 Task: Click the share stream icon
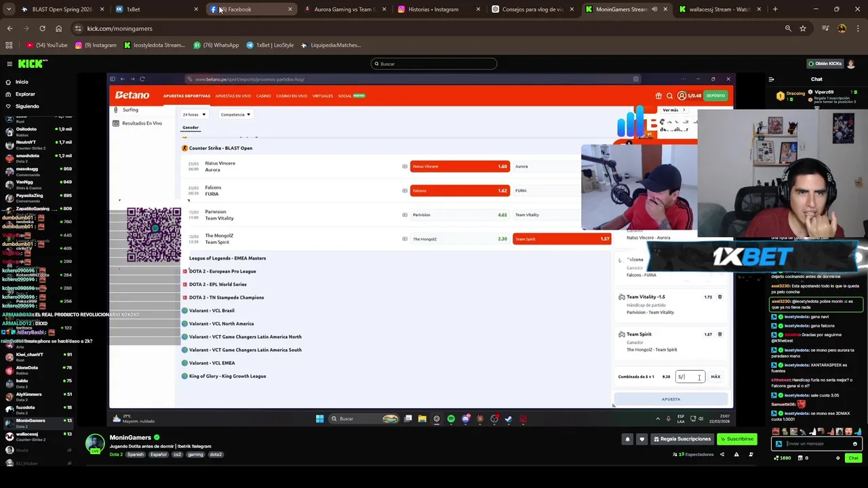[722, 454]
